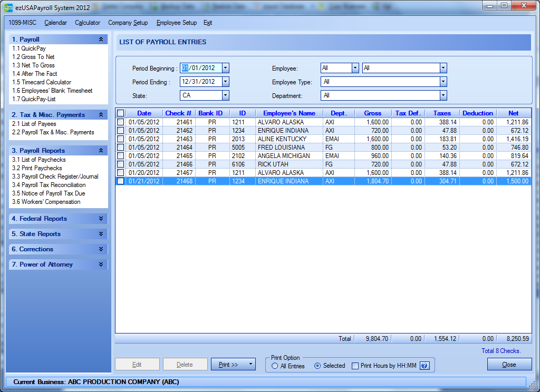Sort the table by Gross column header
This screenshot has width=540, height=392.
pos(372,113)
